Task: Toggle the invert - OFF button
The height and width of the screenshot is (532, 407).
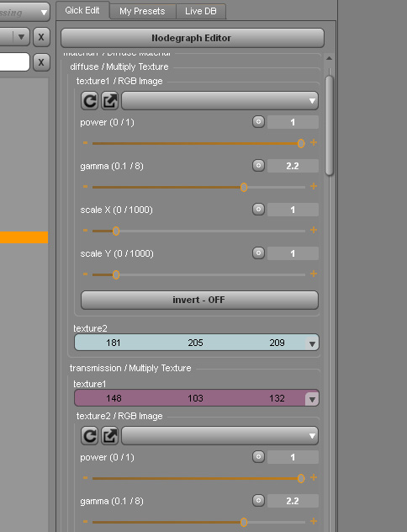Action: click(199, 300)
